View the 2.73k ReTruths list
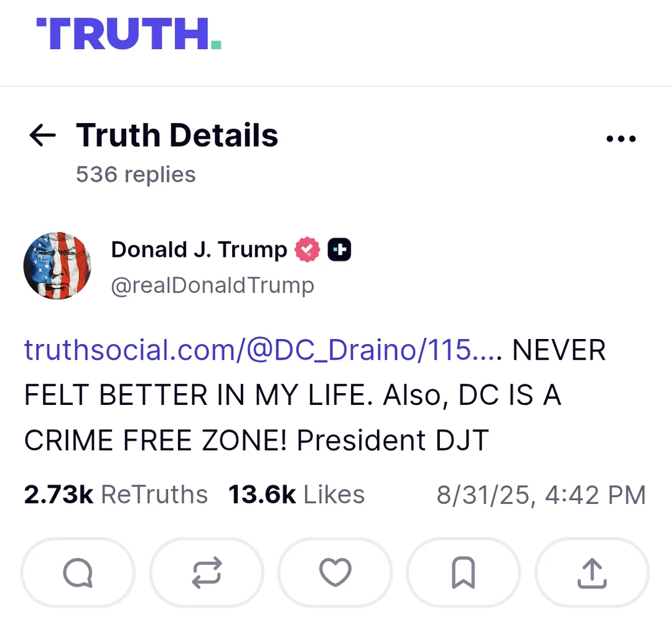 (116, 495)
